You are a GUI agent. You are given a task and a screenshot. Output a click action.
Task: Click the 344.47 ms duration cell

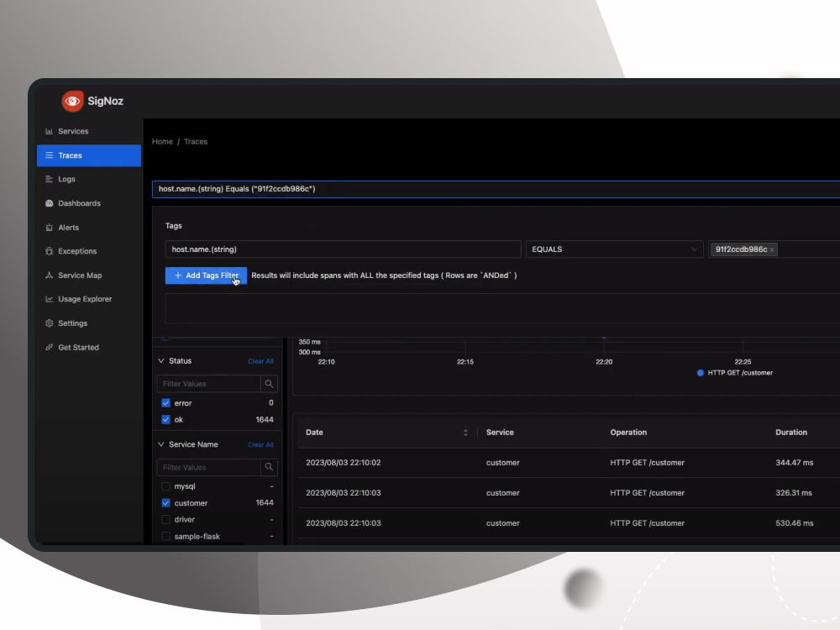coord(795,462)
